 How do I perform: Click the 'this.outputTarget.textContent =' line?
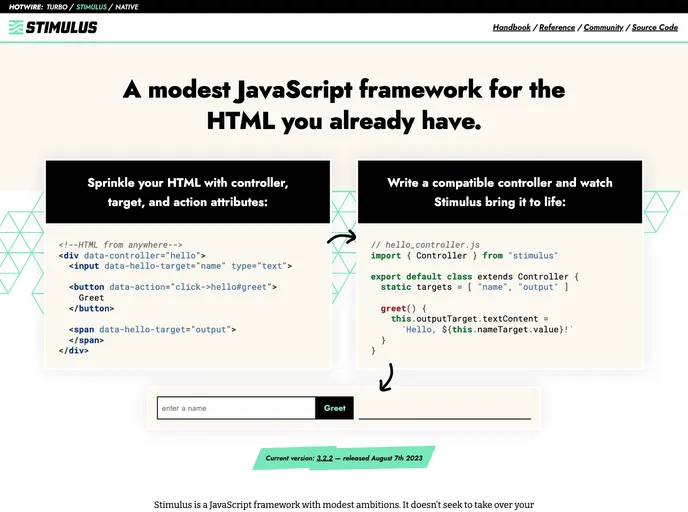(x=470, y=319)
